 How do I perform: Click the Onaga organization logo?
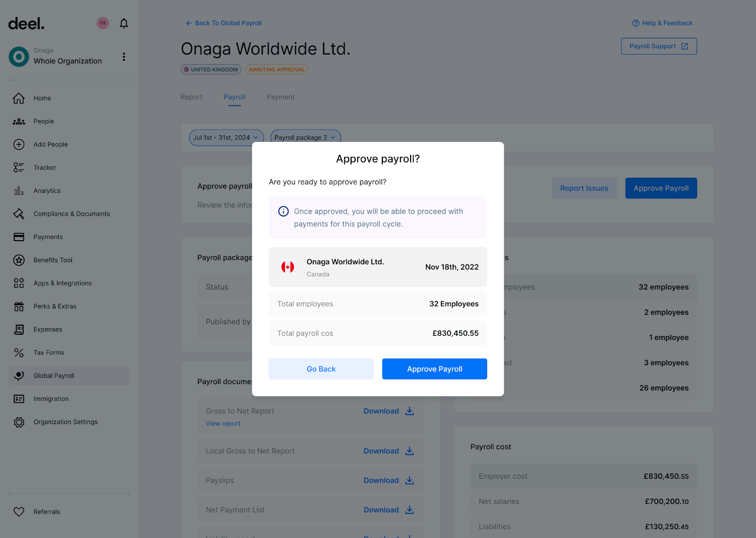19,57
